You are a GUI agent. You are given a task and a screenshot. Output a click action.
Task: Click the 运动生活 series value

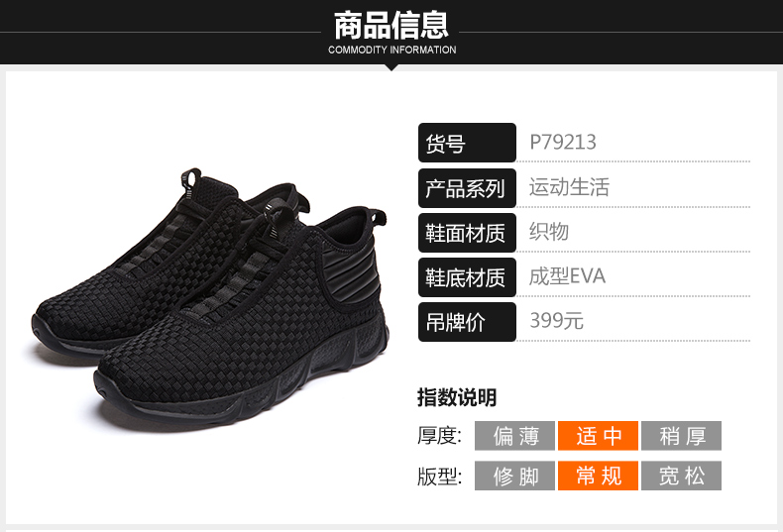[x=569, y=187]
